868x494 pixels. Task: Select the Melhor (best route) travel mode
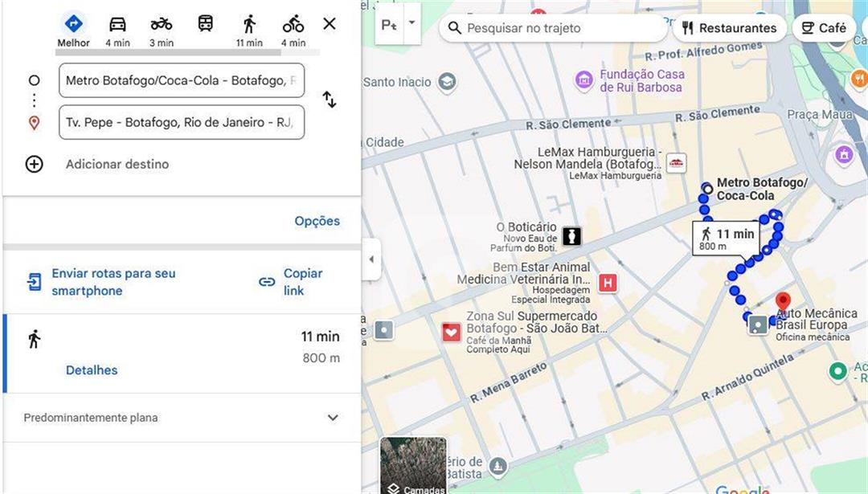tap(74, 31)
